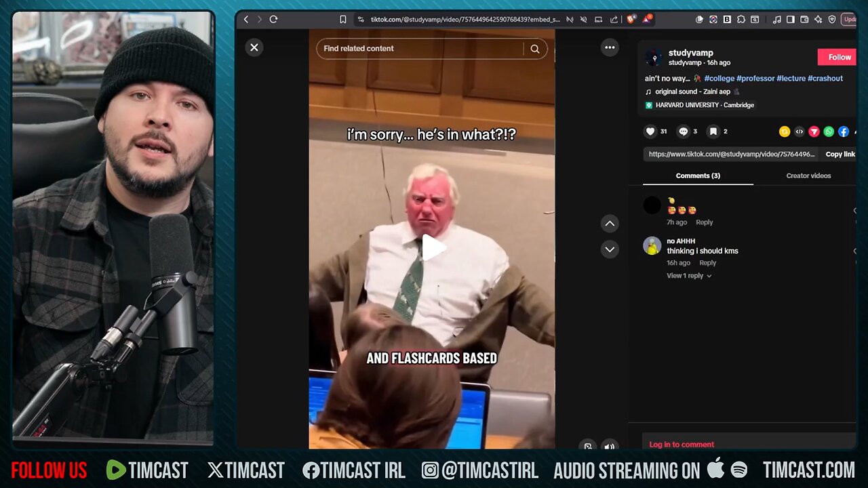
Task: Reply to the 'thinking i should kms' comment
Action: coord(707,263)
